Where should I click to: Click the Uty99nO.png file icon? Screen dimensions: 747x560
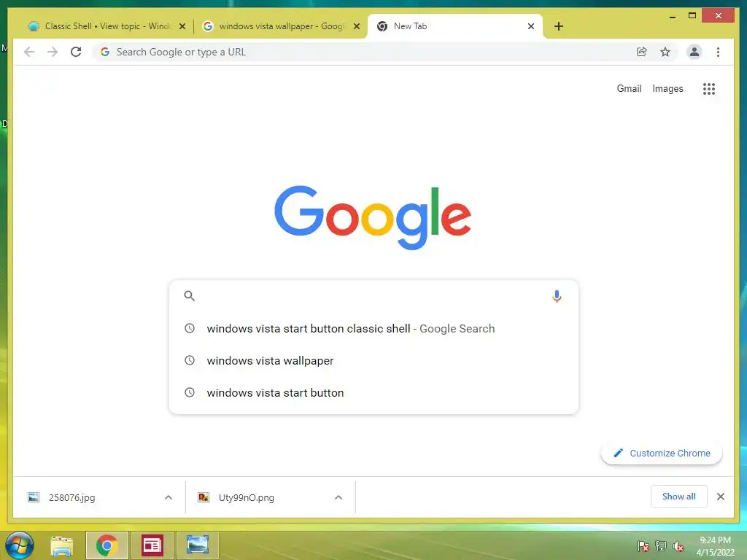pyautogui.click(x=204, y=497)
